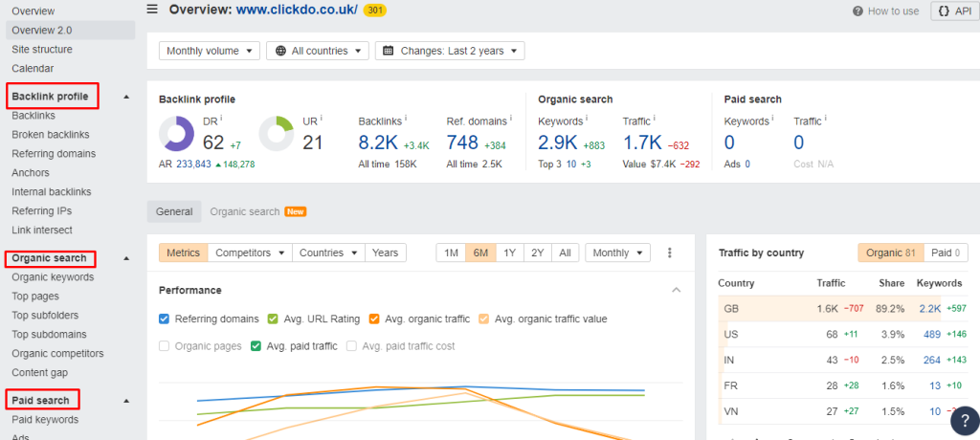The image size is (980, 440).
Task: Open Monthly volume dropdown
Action: click(x=210, y=51)
